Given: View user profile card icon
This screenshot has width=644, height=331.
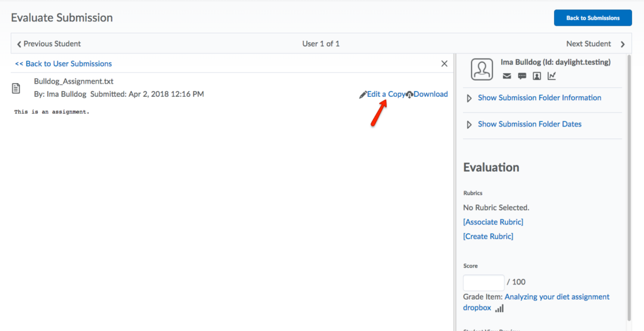Looking at the screenshot, I should 536,76.
